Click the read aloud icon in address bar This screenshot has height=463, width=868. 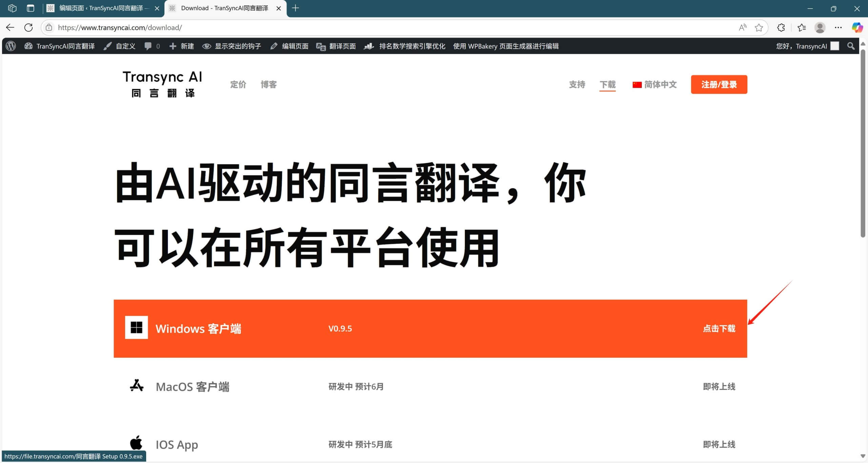point(743,27)
